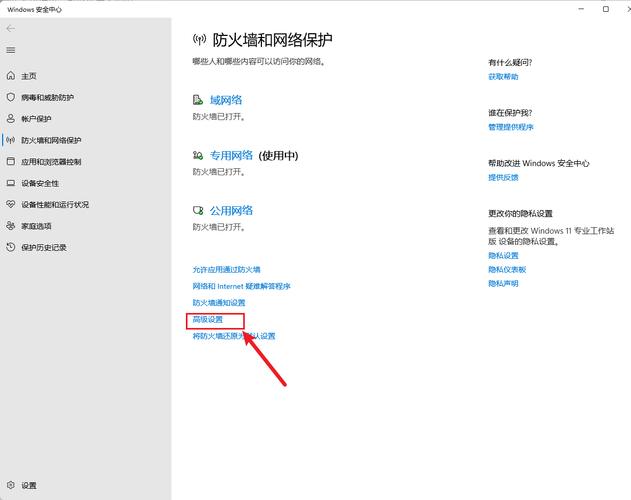Viewport: 631px width, 500px height.
Task: Click 允许应用通过防火墙 link
Action: tap(226, 269)
